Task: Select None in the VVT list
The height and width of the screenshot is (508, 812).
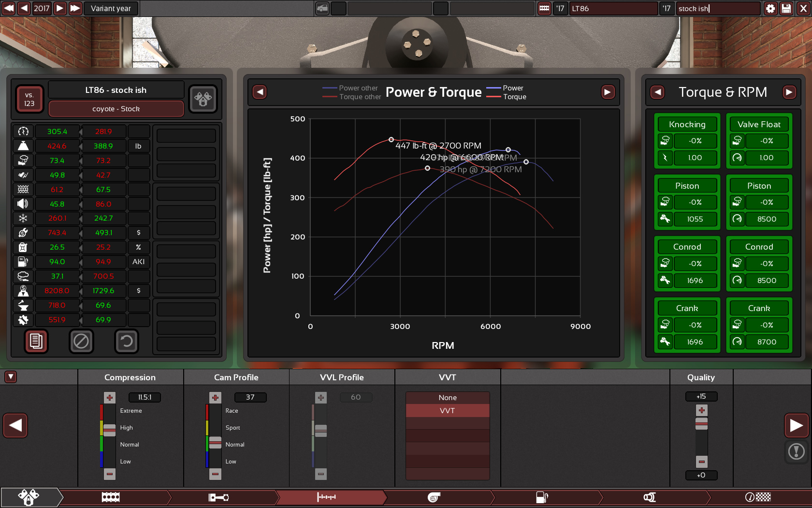Action: (x=448, y=398)
